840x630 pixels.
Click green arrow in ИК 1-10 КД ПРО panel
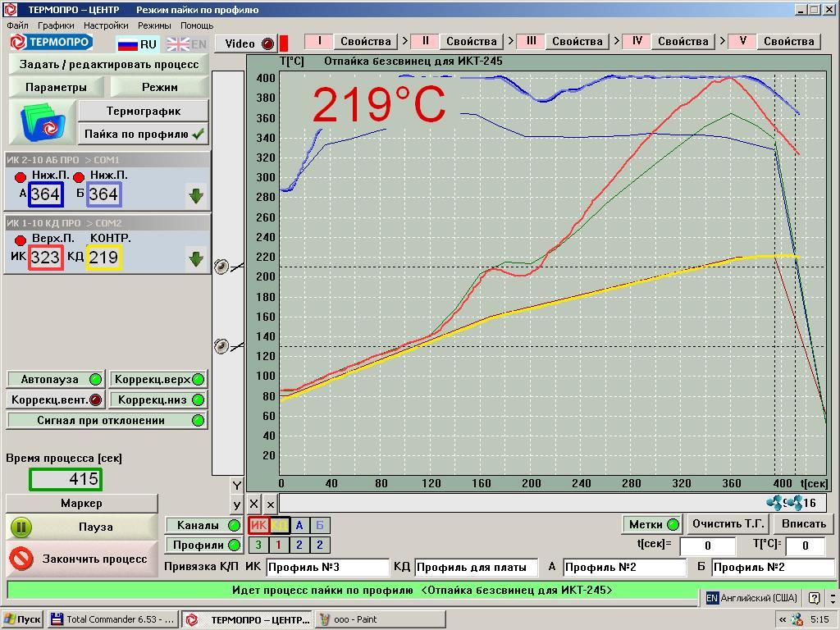[196, 259]
